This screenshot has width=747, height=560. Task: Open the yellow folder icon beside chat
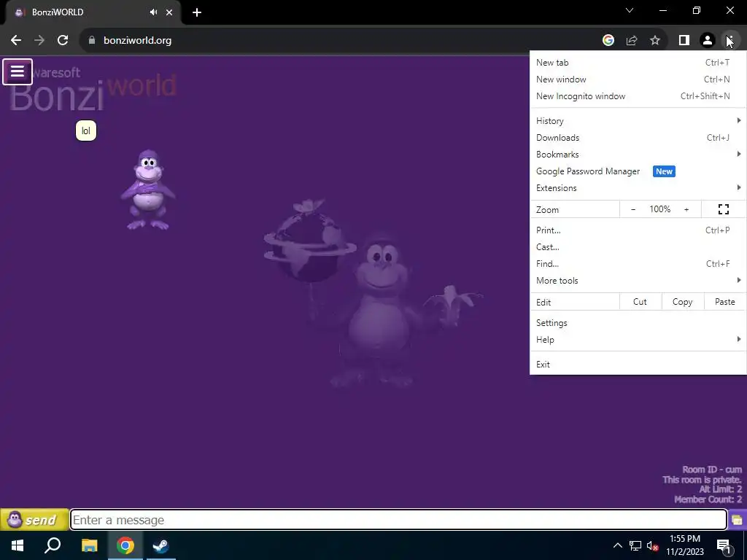pos(737,519)
